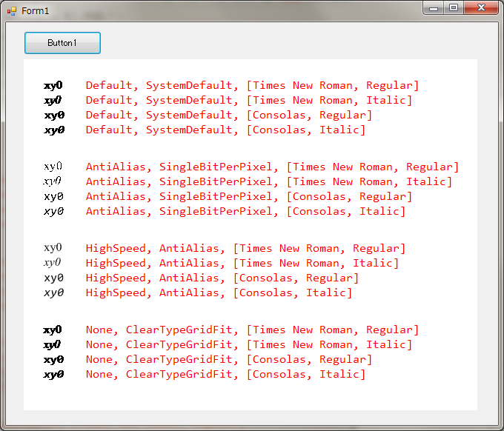Screen dimensions: 504x431
Task: Click 'HighSpeed, AntiAlias, [Times New Roman, Regular]' line
Action: (245, 248)
